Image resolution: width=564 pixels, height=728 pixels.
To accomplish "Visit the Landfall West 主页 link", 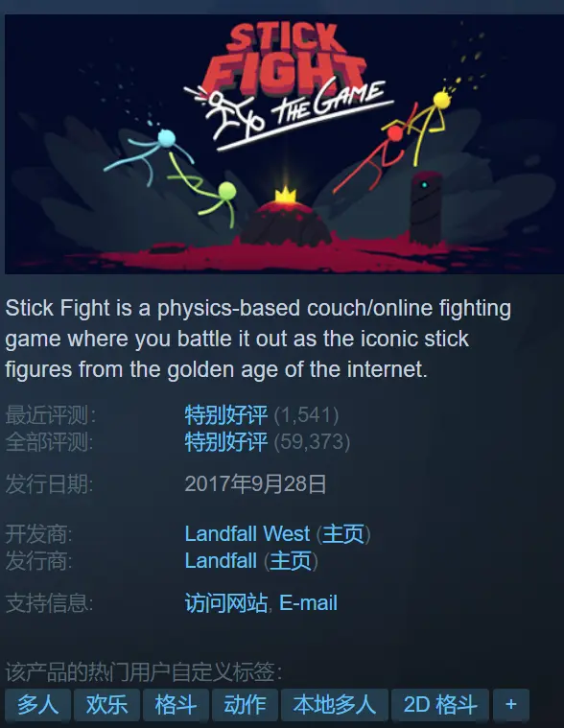I will [343, 534].
